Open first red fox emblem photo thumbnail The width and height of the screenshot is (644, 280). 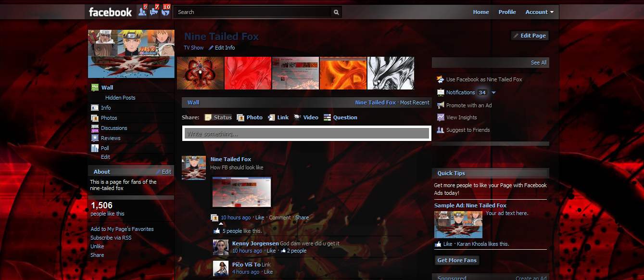coord(200,73)
